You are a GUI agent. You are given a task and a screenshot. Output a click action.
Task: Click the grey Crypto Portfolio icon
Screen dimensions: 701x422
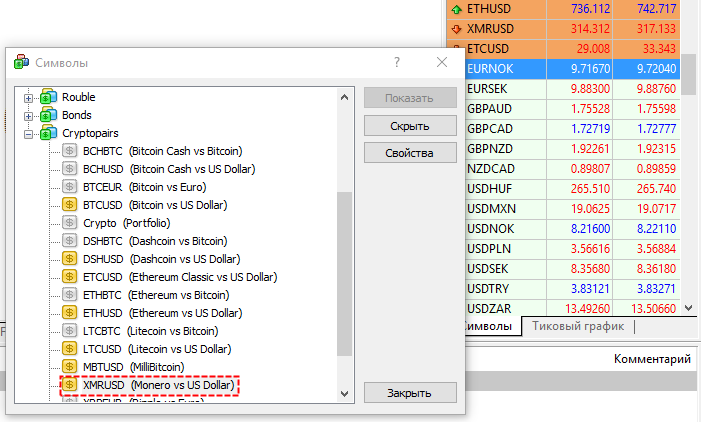tap(69, 223)
